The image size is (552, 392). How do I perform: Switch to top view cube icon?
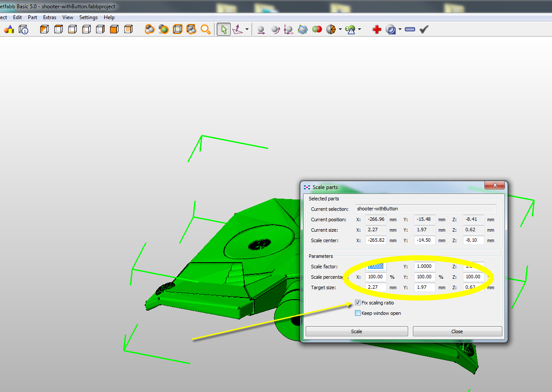[58, 29]
